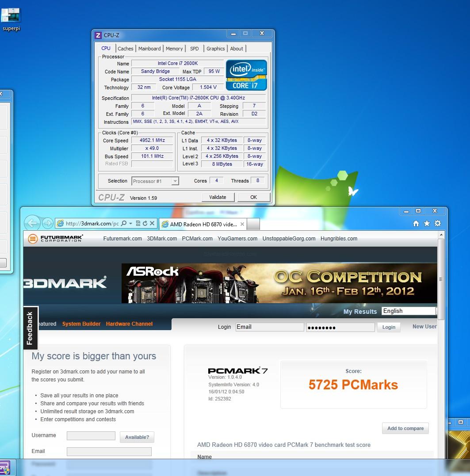Screen dimensions: 470x476
Task: Open the Memory tab in CPU-Z
Action: tap(174, 49)
